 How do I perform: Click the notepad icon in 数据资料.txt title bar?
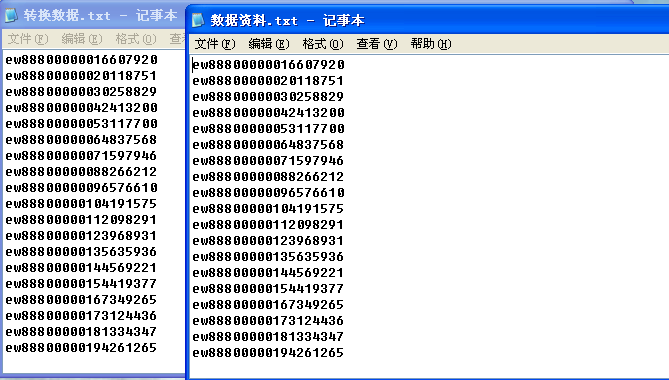coord(198,20)
